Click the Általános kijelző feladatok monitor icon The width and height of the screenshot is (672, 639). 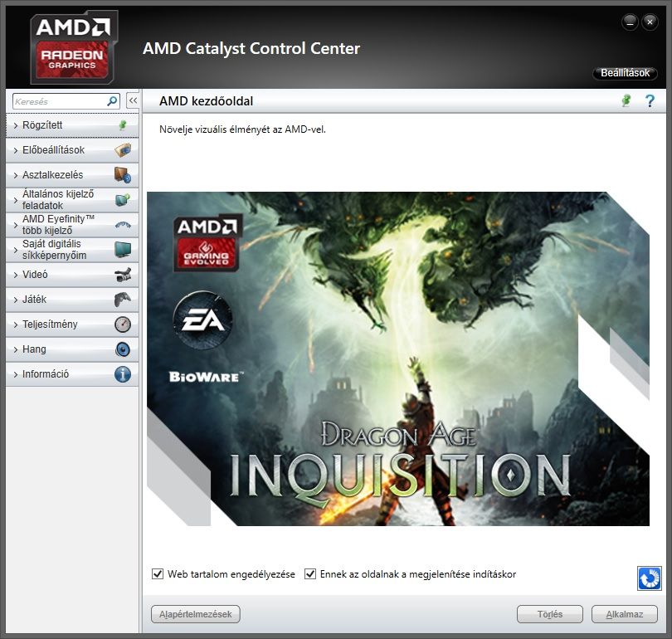click(123, 200)
